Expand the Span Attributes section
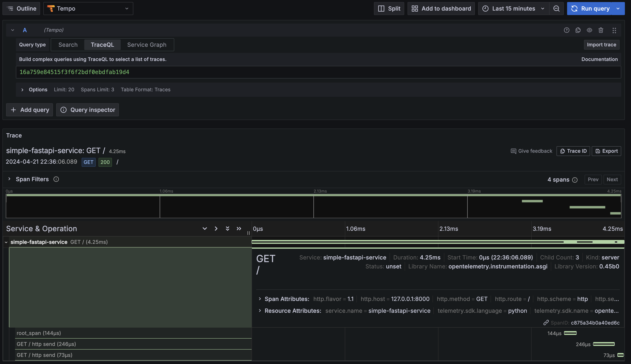 click(260, 299)
